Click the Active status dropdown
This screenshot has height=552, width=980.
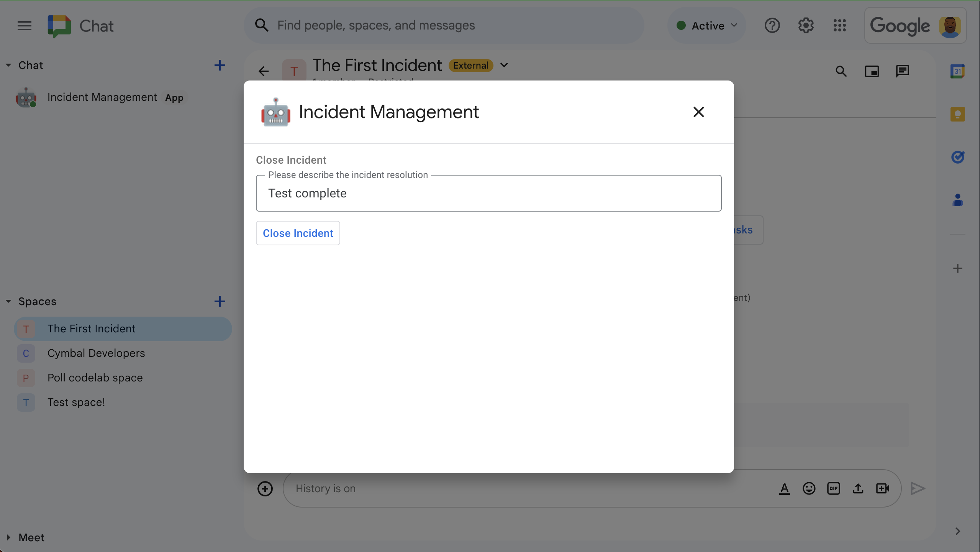[707, 25]
